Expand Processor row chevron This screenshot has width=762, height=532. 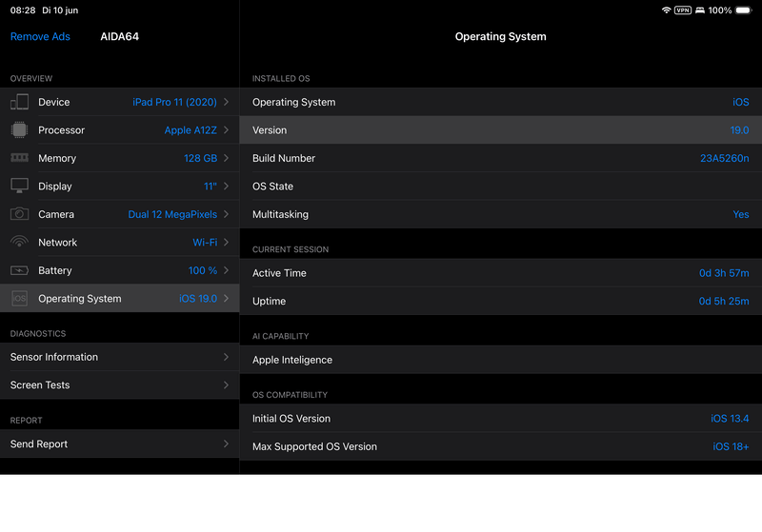pos(226,130)
